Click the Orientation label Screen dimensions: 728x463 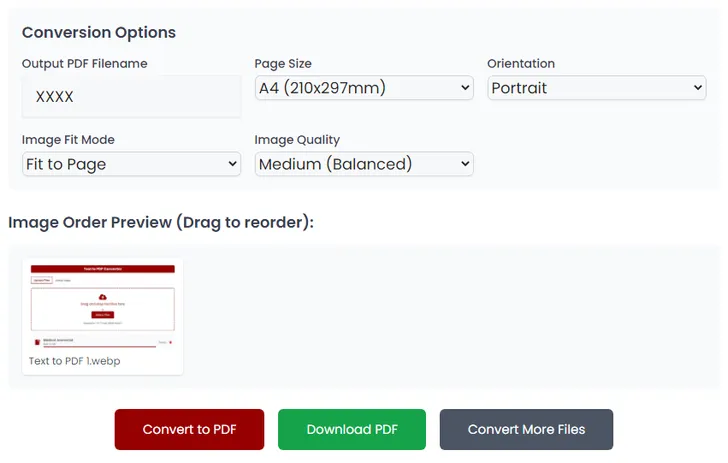pyautogui.click(x=521, y=64)
